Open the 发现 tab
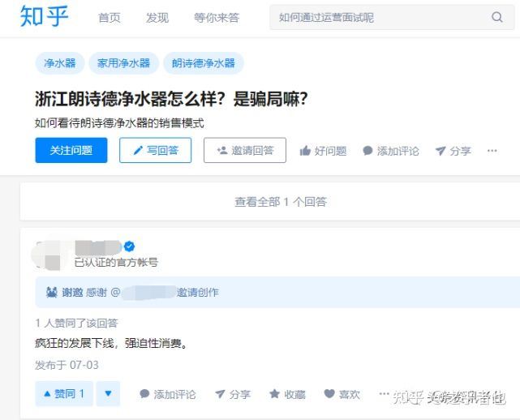 pos(157,18)
